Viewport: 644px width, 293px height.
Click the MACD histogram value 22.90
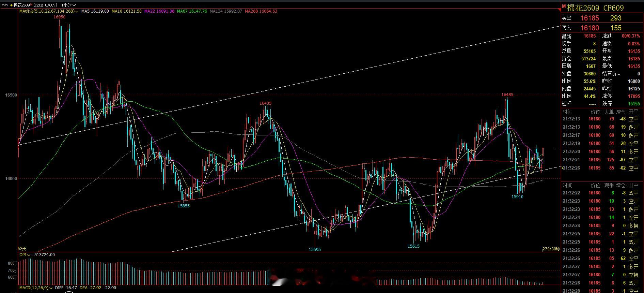(111, 288)
